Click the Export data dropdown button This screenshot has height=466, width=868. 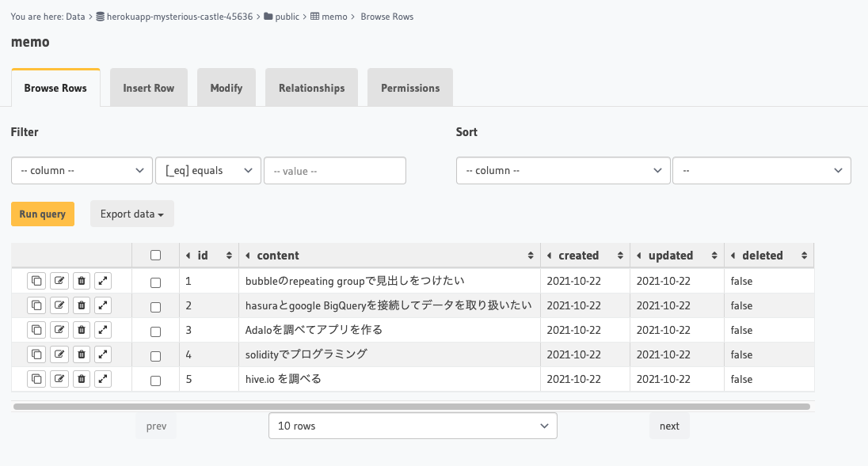131,214
